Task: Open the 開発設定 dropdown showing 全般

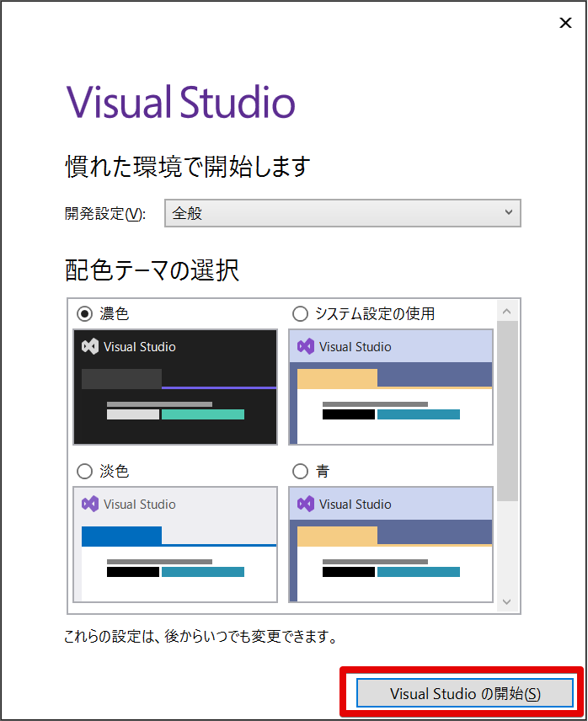Action: point(343,213)
